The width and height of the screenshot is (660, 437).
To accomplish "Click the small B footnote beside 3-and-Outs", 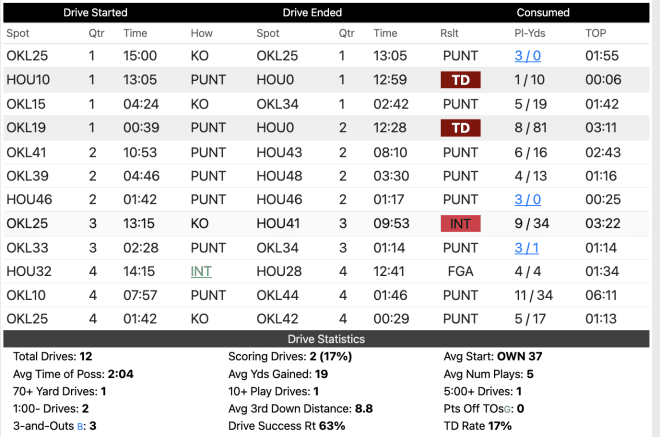I will [80, 427].
